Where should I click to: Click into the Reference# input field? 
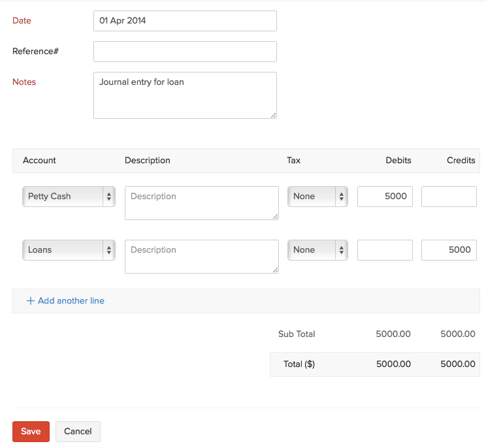click(185, 52)
